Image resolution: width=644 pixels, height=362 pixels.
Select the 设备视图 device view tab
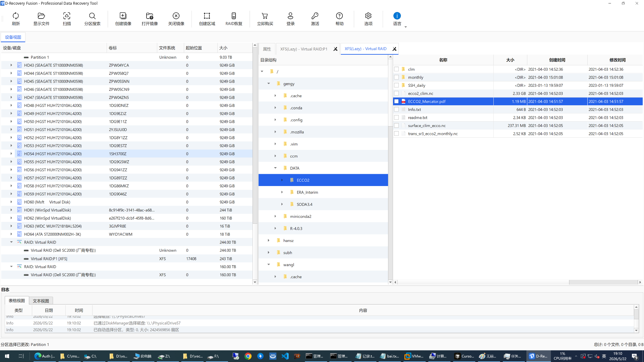coord(13,37)
